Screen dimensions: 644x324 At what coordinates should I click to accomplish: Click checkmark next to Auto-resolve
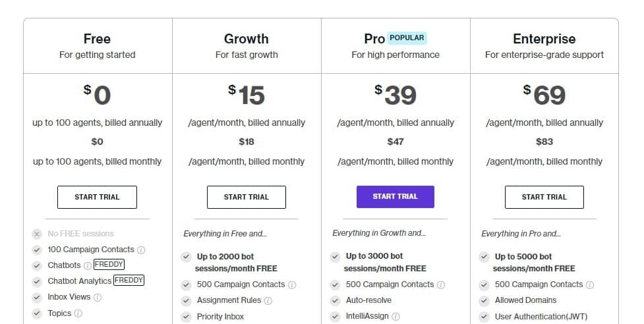click(335, 301)
